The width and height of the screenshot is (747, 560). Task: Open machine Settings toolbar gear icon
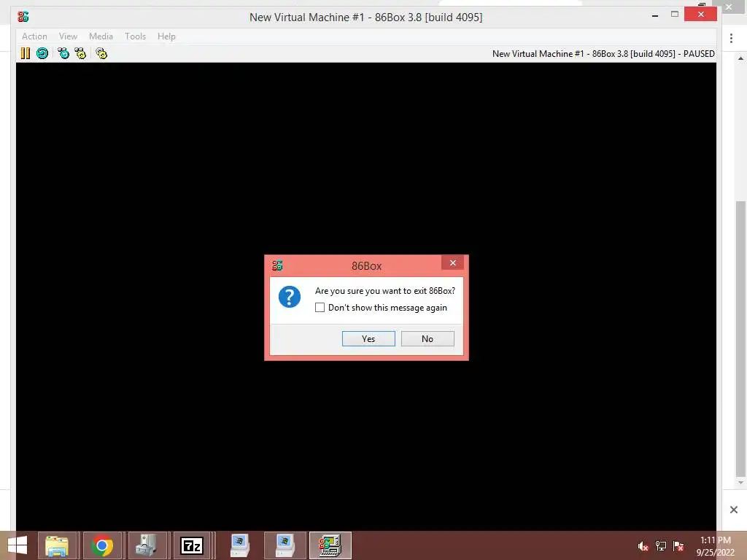(x=101, y=53)
